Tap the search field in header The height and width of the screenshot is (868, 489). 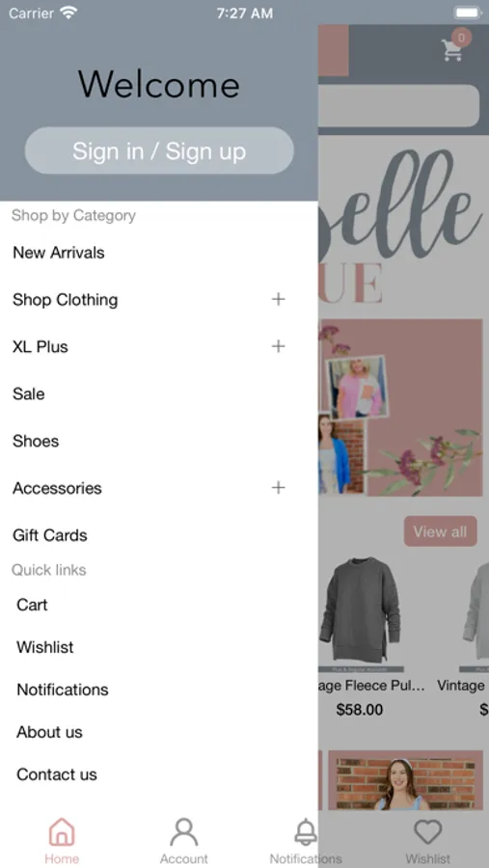pos(398,105)
